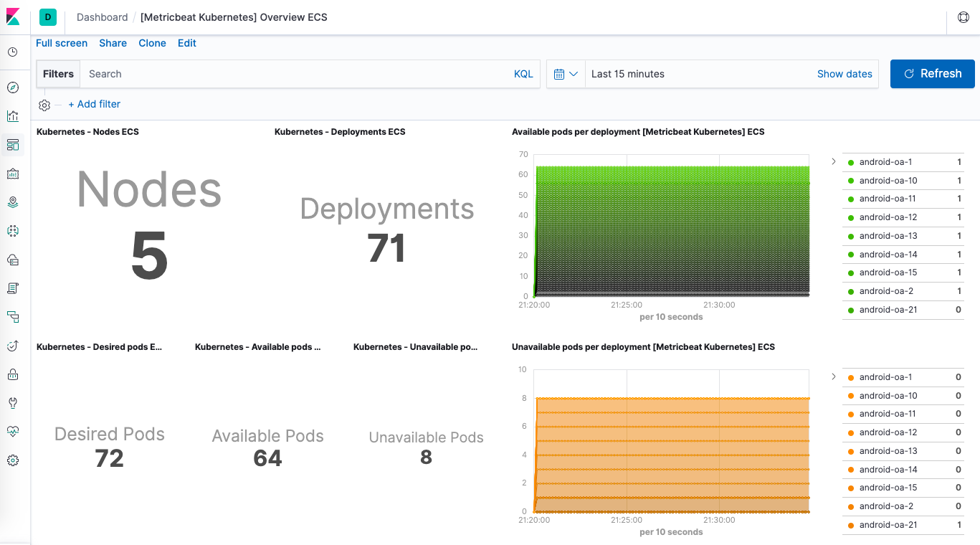This screenshot has height=545, width=980.
Task: Click the Nodes count 5
Action: click(x=149, y=257)
